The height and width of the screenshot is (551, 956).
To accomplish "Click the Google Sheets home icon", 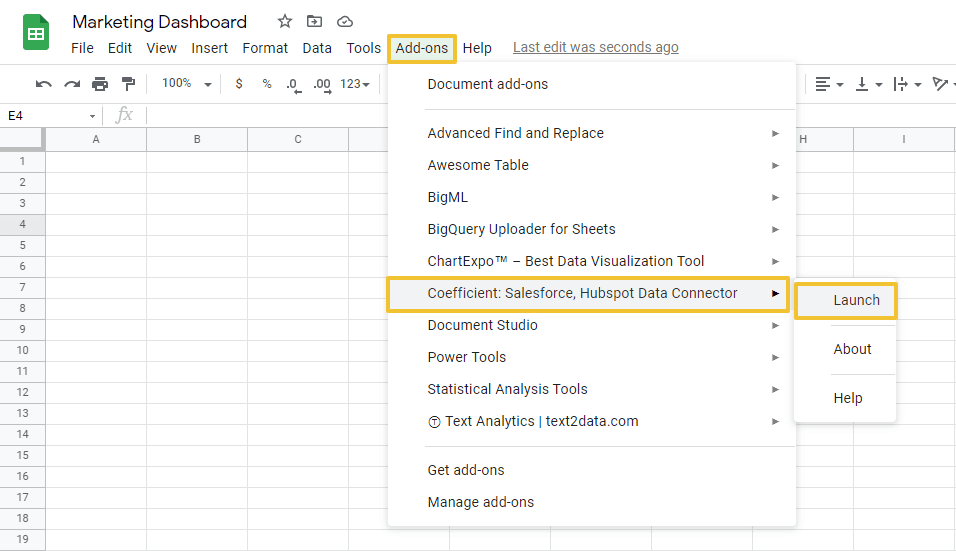I will pos(36,32).
